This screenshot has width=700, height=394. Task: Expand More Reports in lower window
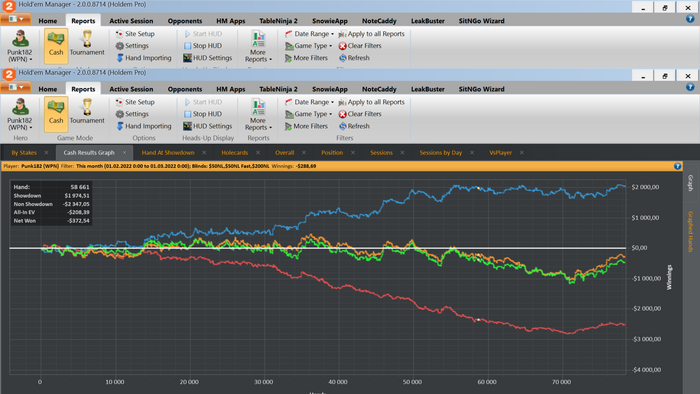(258, 115)
